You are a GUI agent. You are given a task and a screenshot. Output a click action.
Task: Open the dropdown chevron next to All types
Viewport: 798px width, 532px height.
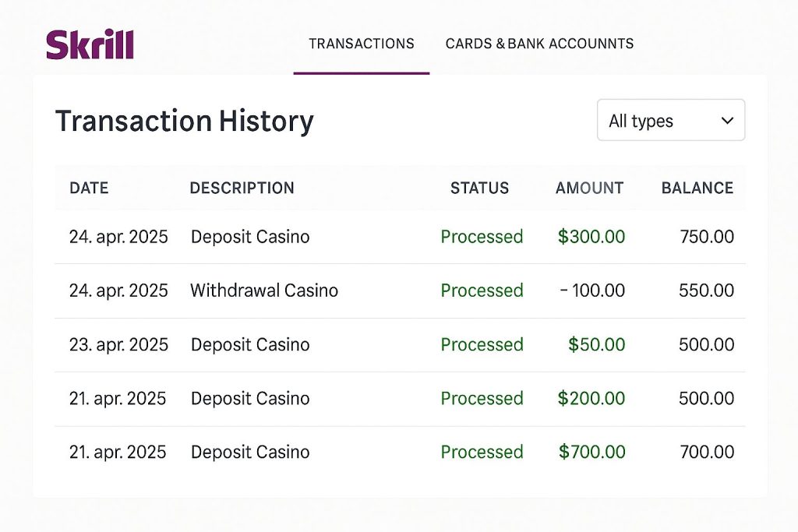726,120
